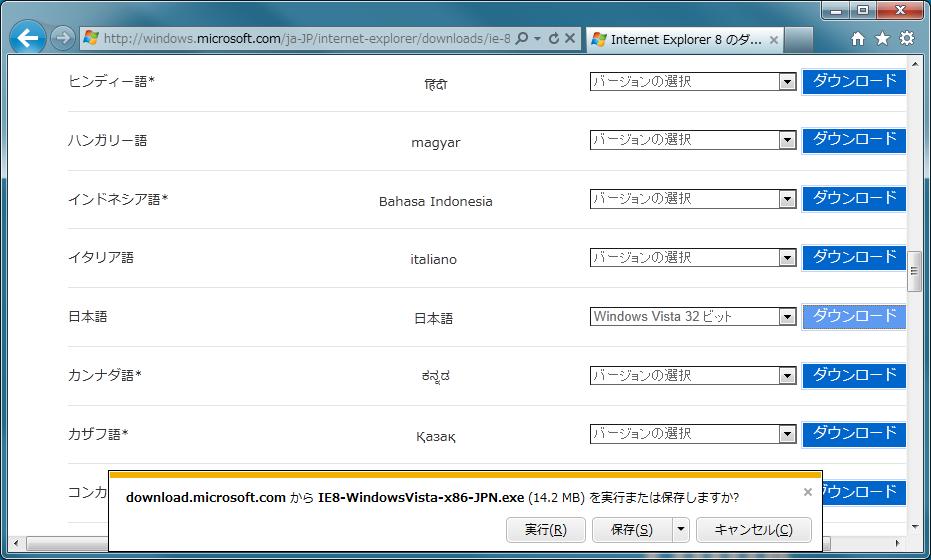Viewport: 931px width, 560px height.
Task: Open Tools menu gear icon
Action: pos(907,39)
